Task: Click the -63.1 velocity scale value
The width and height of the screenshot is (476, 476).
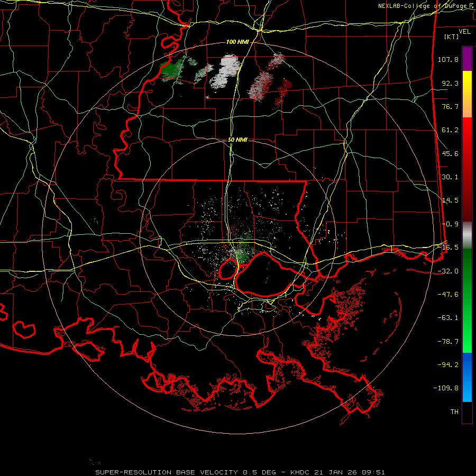Action: (x=448, y=318)
